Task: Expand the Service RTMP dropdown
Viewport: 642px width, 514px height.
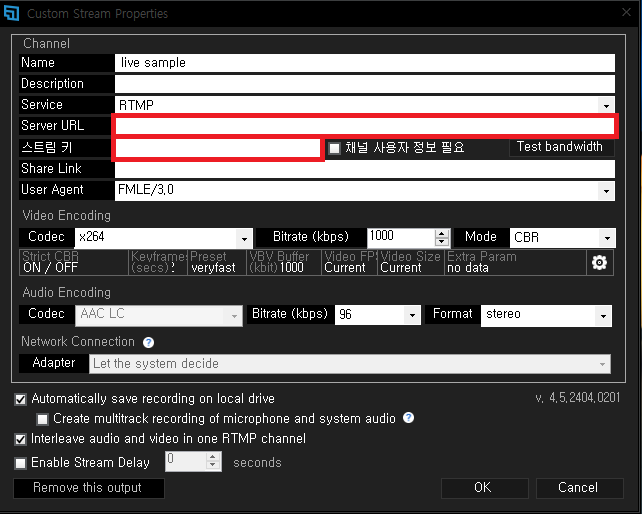Action: [x=605, y=105]
